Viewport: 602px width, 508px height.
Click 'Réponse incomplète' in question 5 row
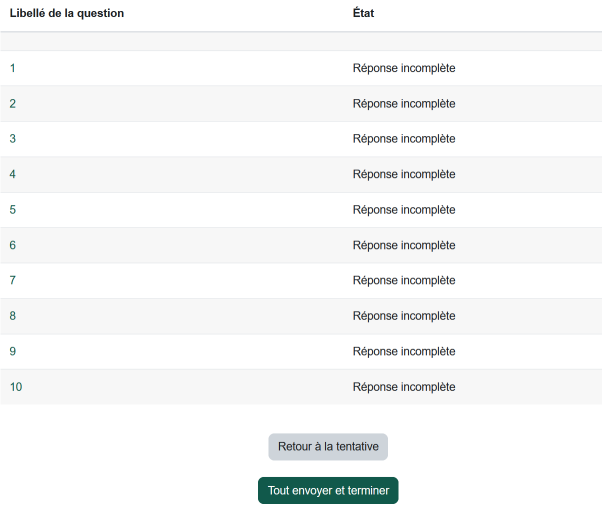404,210
